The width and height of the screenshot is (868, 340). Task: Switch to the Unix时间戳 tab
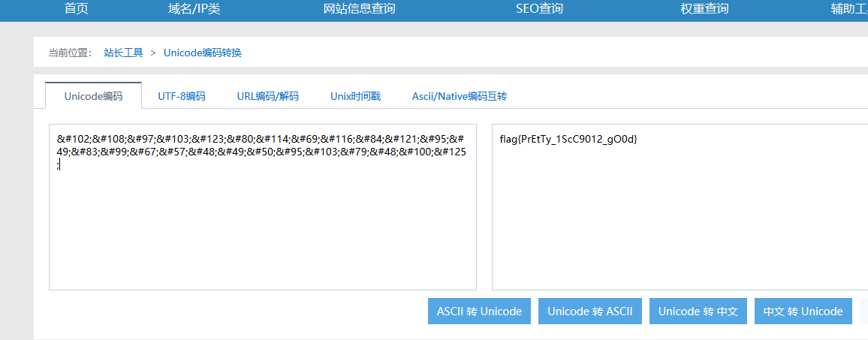pos(355,96)
